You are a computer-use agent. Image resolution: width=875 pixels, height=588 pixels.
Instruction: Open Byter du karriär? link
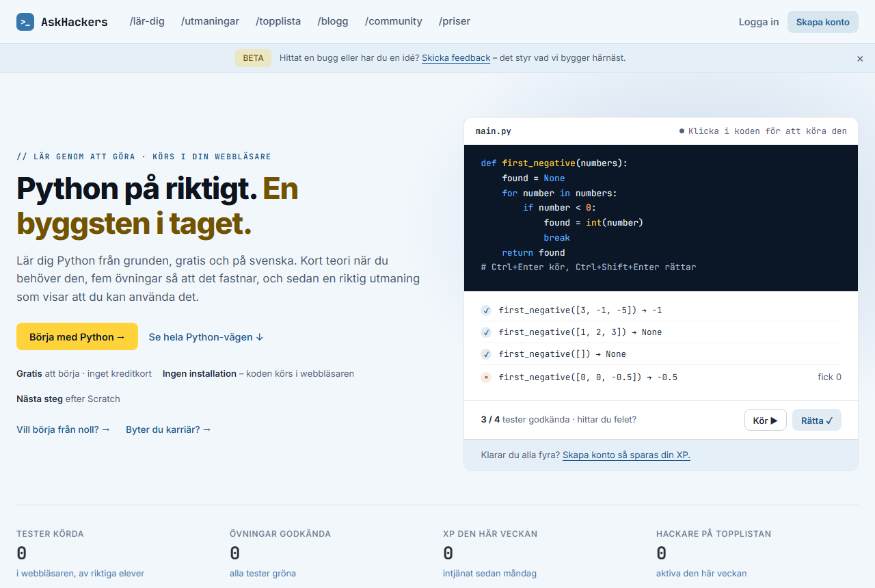click(168, 429)
